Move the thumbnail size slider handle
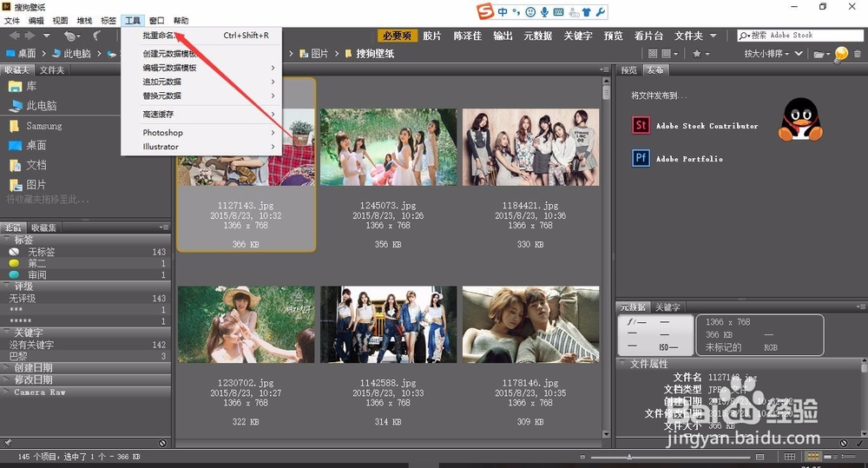Viewport: 868px width, 468px height. point(629,457)
